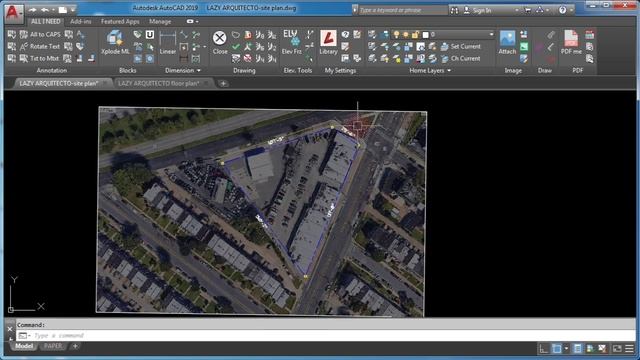Open the Manage ribbon tab
This screenshot has height=360, width=640.
[160, 21]
